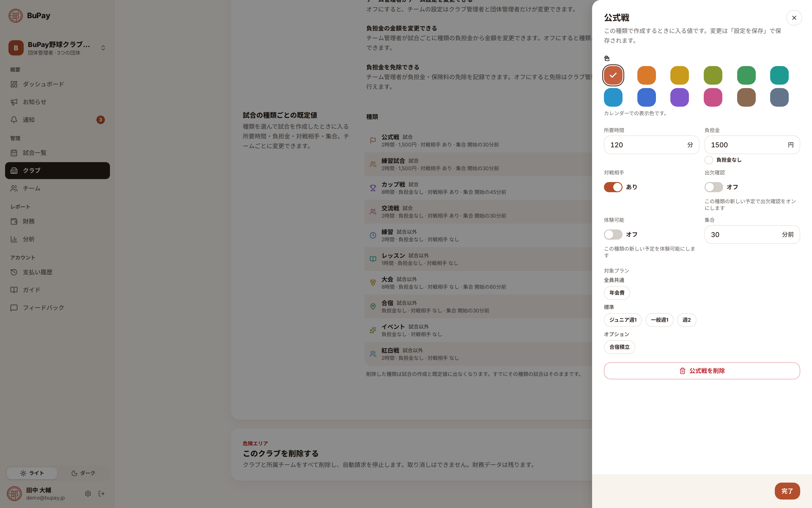Open the 通知 badge showing 3

click(100, 120)
